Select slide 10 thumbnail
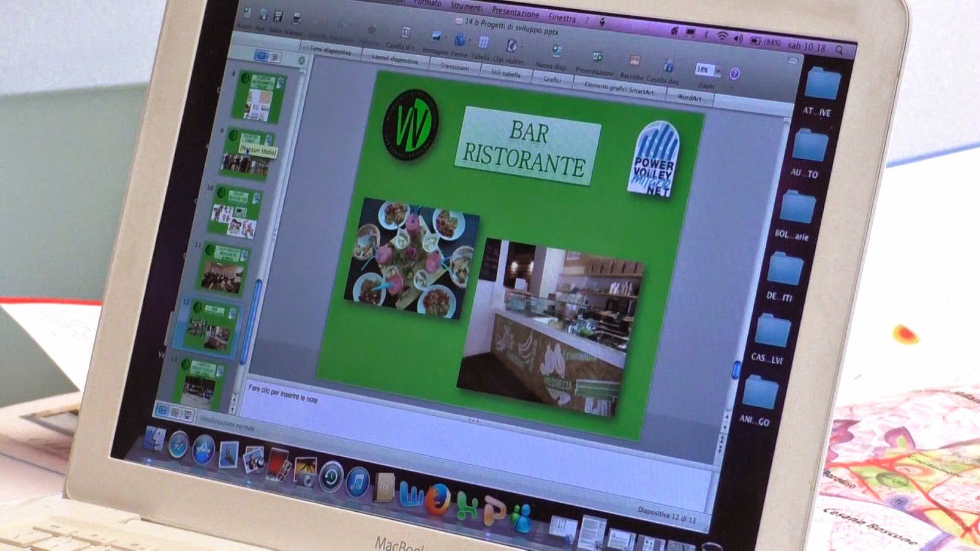 236,211
